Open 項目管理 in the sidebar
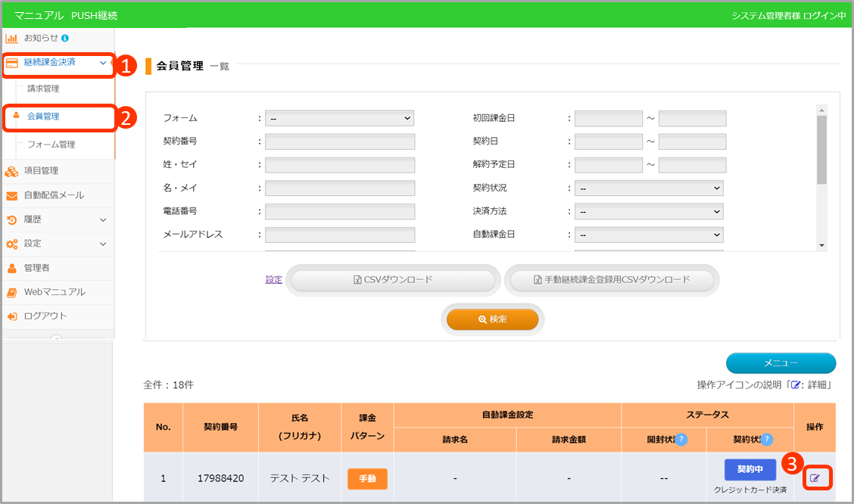The image size is (854, 504). pos(41,171)
